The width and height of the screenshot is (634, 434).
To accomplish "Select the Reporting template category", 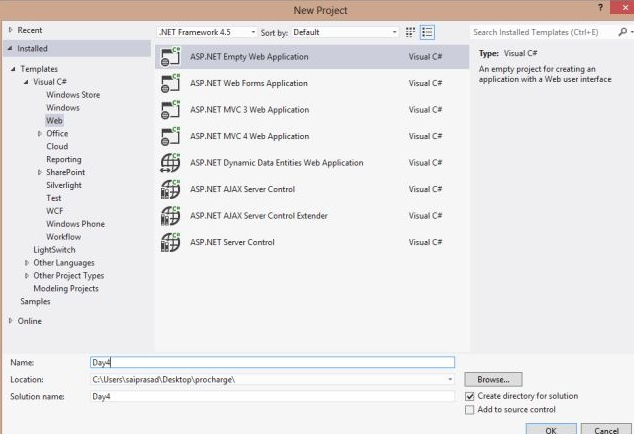I will click(x=63, y=159).
